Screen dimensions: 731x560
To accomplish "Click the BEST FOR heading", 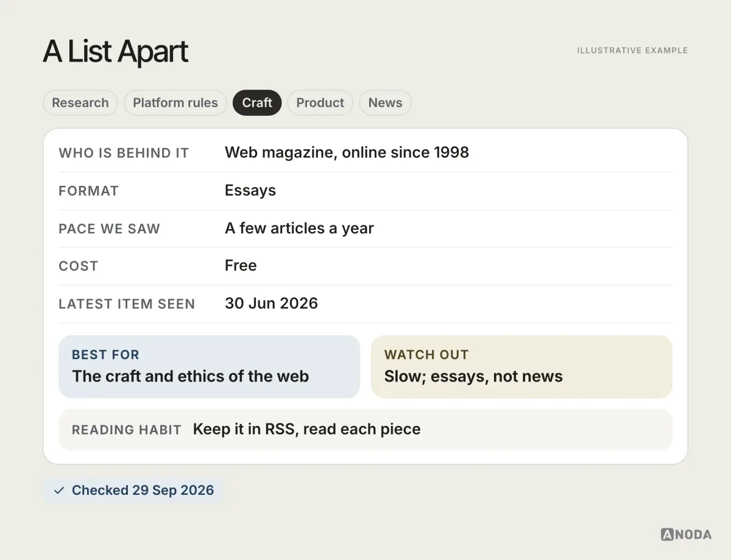I will click(x=105, y=355).
